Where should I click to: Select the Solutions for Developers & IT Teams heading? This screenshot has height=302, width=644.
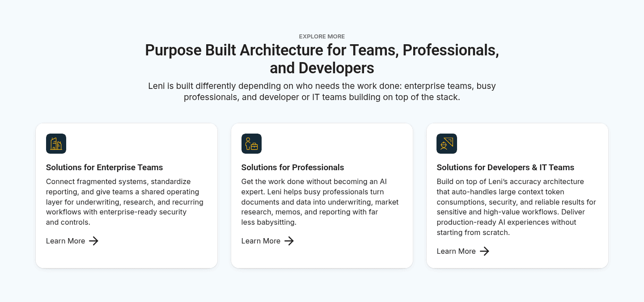click(x=505, y=168)
